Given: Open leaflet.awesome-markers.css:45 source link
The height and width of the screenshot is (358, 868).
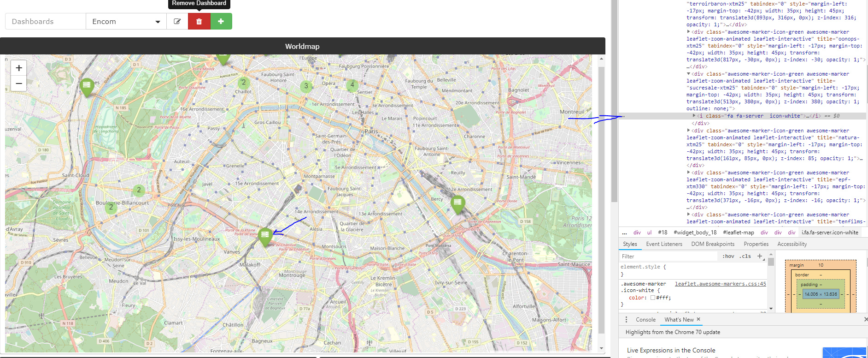Looking at the screenshot, I should pyautogui.click(x=721, y=284).
